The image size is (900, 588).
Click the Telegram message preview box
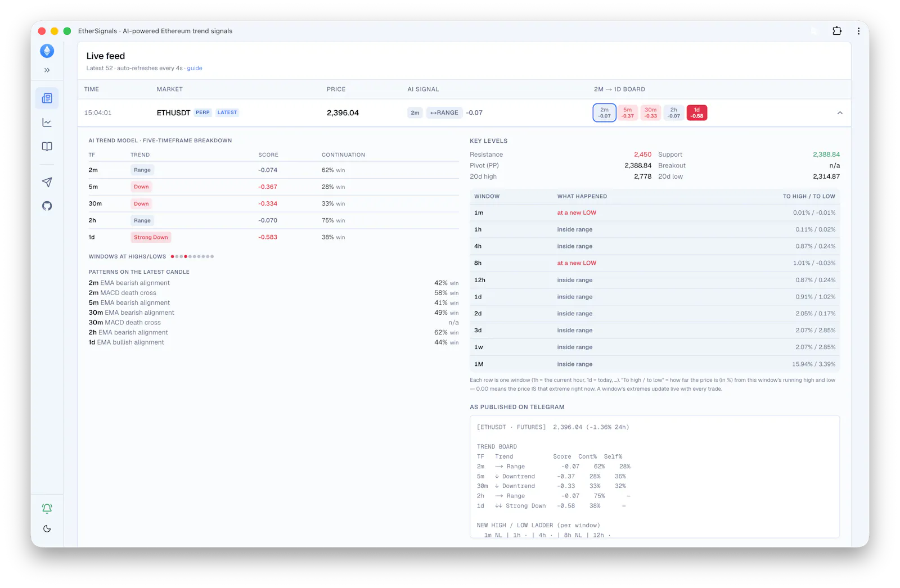655,477
